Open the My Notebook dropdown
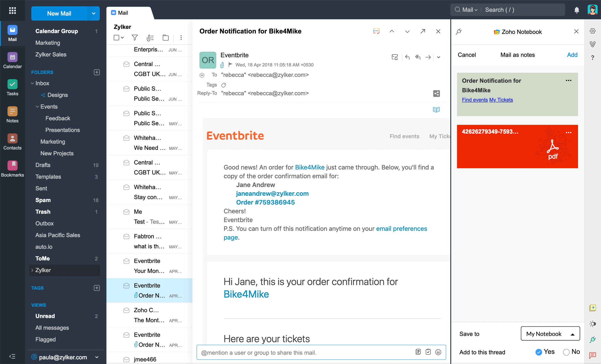The width and height of the screenshot is (601, 364). click(550, 333)
